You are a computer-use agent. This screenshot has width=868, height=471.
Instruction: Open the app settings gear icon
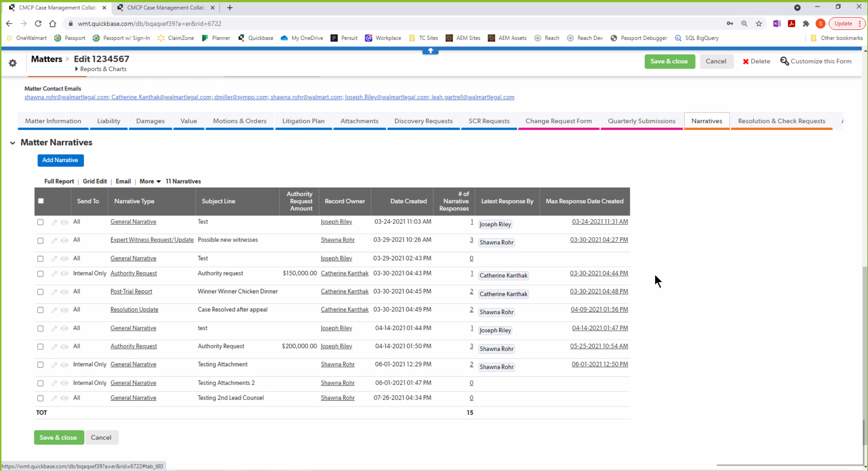coord(12,63)
